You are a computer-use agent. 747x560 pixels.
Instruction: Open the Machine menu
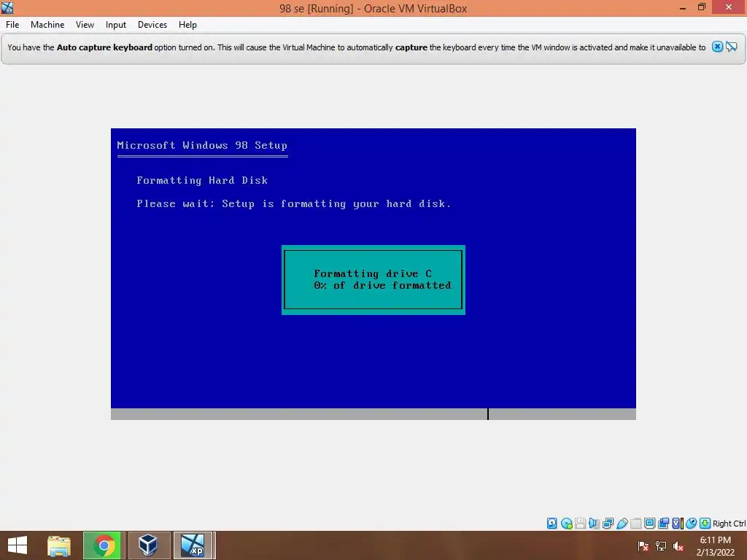click(x=47, y=25)
